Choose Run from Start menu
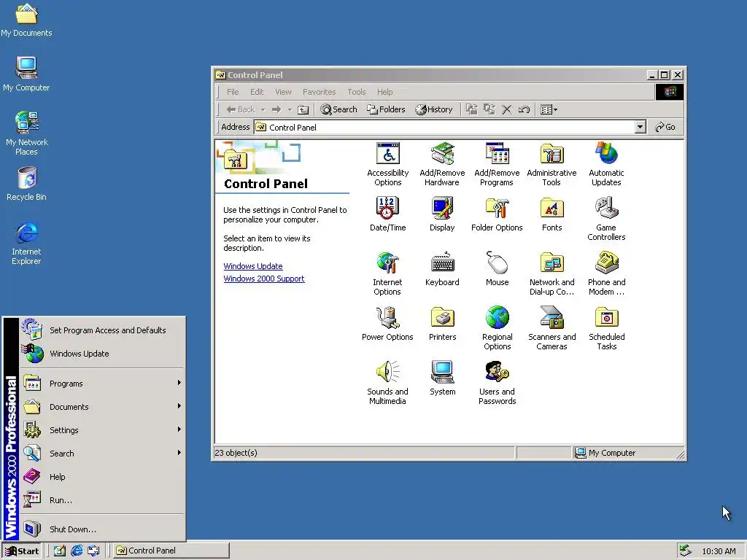Screen dimensions: 747x560 [x=103, y=500]
